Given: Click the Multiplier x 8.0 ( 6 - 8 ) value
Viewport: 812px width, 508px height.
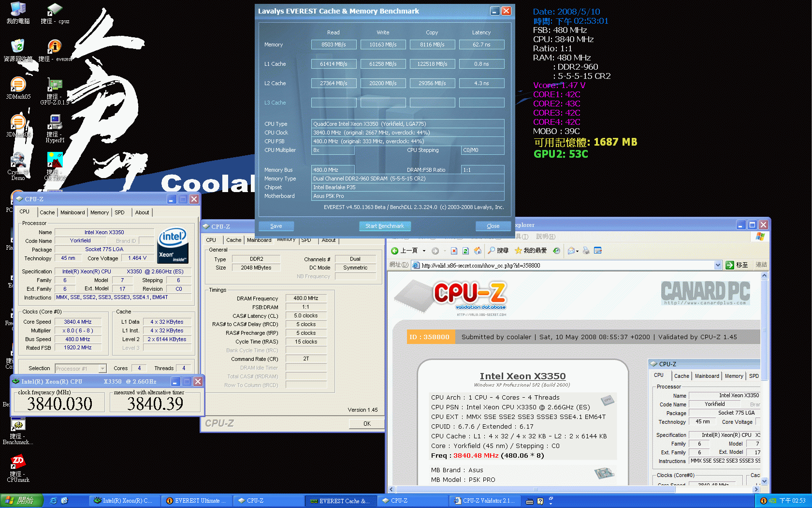Looking at the screenshot, I should [x=78, y=330].
